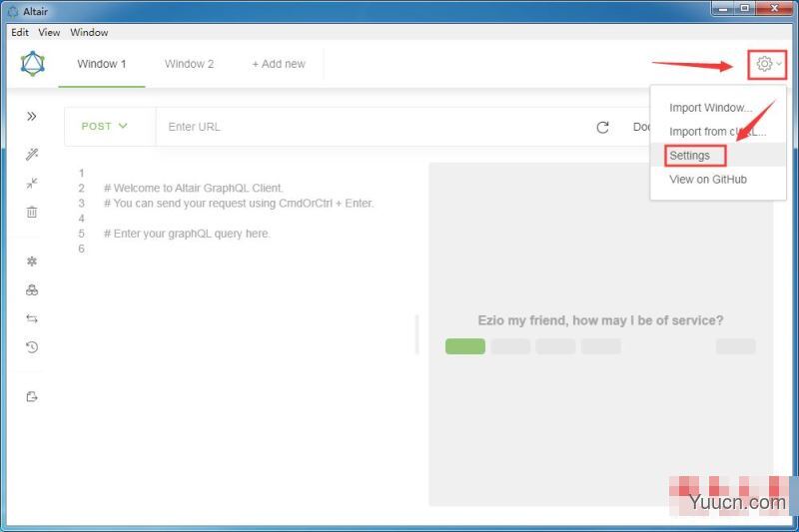The image size is (799, 532).
Task: Select Settings in the dropdown menu
Action: coord(717,156)
